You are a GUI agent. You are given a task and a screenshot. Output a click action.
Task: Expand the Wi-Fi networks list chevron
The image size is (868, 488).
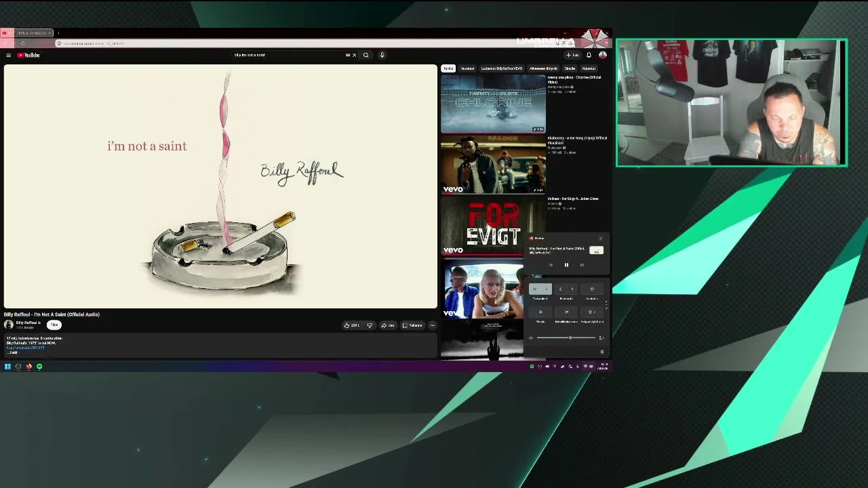pos(546,289)
